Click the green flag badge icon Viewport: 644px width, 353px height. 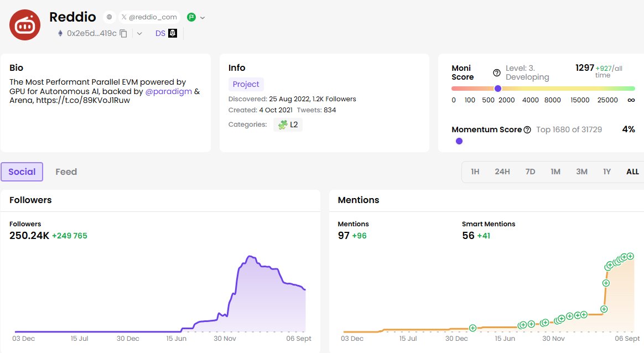pyautogui.click(x=191, y=17)
